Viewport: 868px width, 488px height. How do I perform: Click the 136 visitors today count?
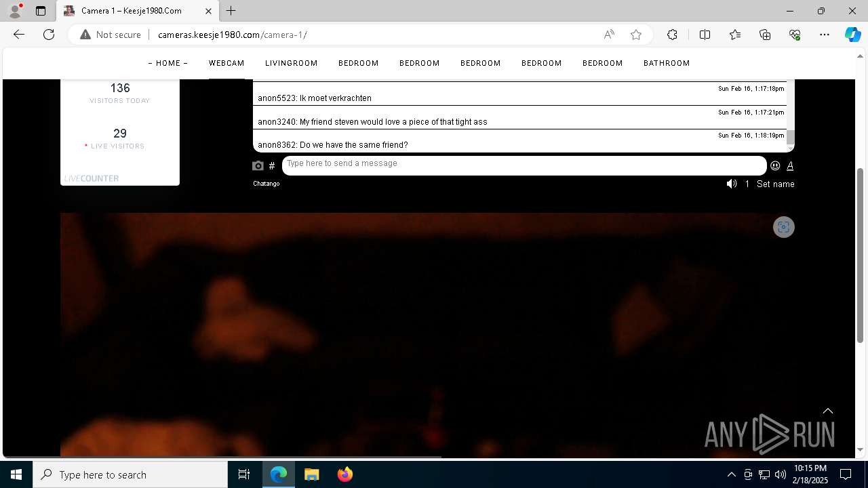point(120,88)
